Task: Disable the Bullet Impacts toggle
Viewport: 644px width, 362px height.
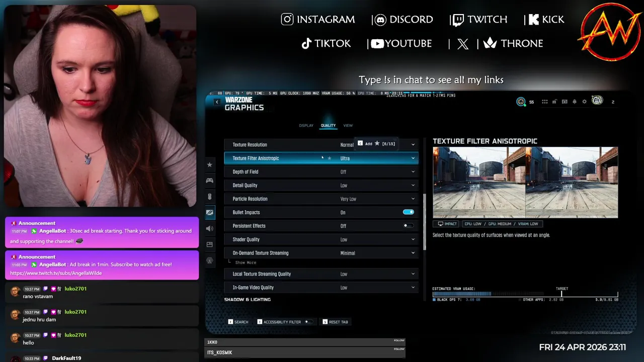Action: pyautogui.click(x=409, y=212)
